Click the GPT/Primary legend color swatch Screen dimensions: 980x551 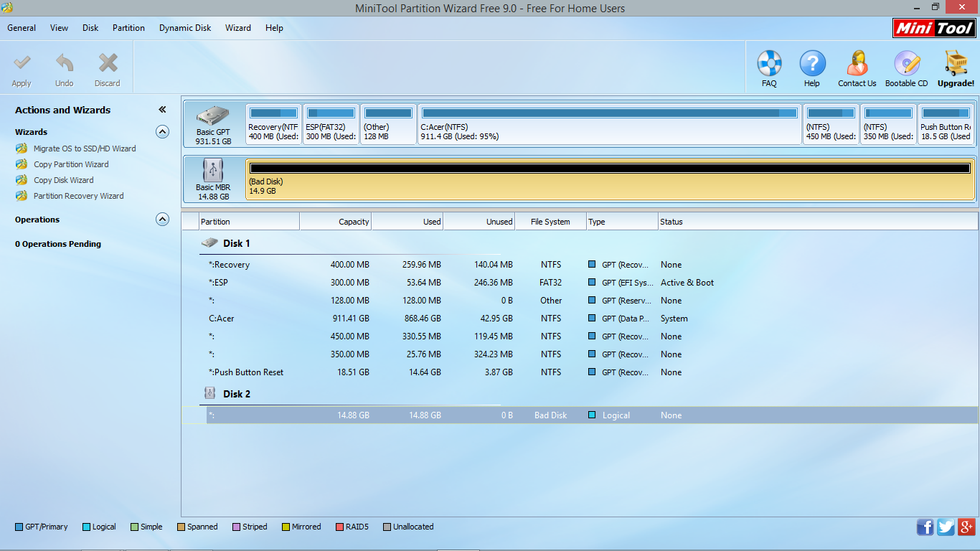[x=19, y=527]
